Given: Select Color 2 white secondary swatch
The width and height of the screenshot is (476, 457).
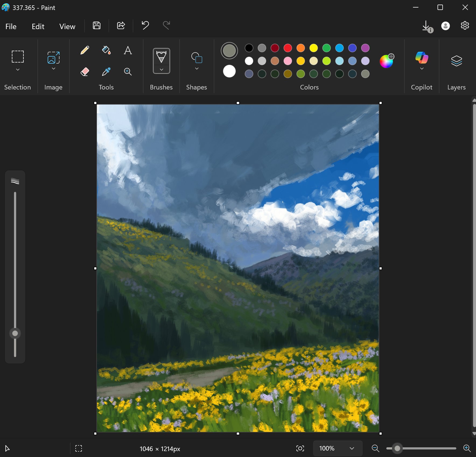Looking at the screenshot, I should tap(229, 71).
